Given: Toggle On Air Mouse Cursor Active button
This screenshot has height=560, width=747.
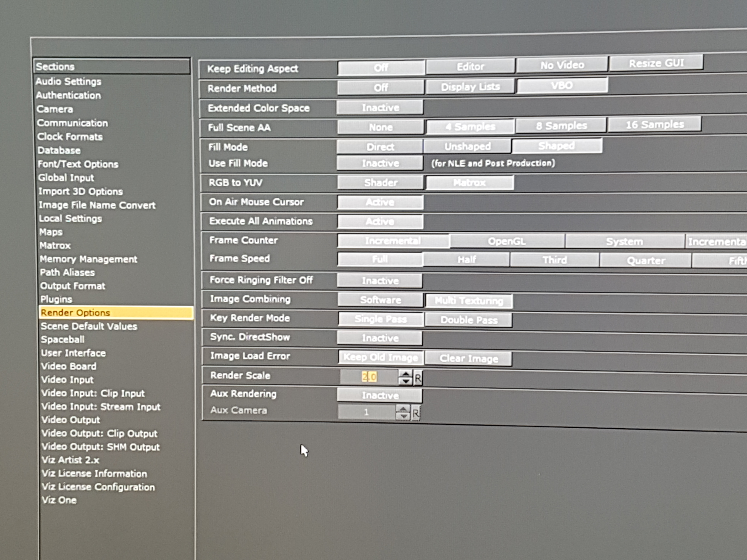Looking at the screenshot, I should [380, 202].
